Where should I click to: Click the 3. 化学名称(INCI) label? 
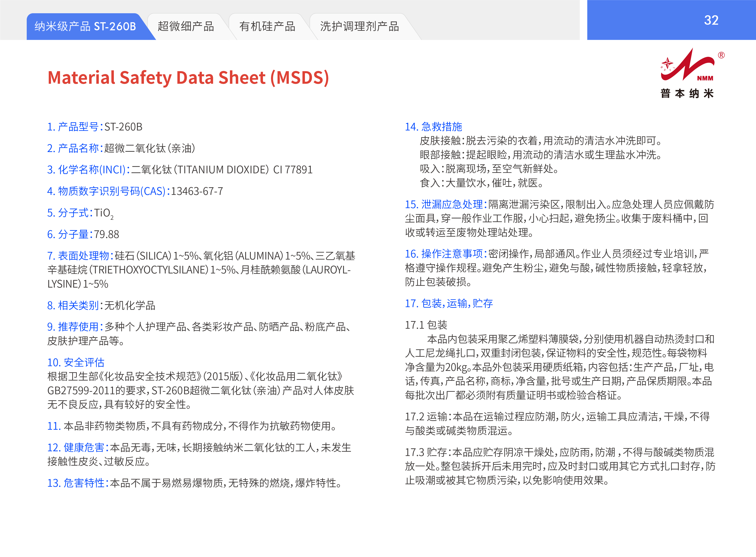tap(88, 170)
